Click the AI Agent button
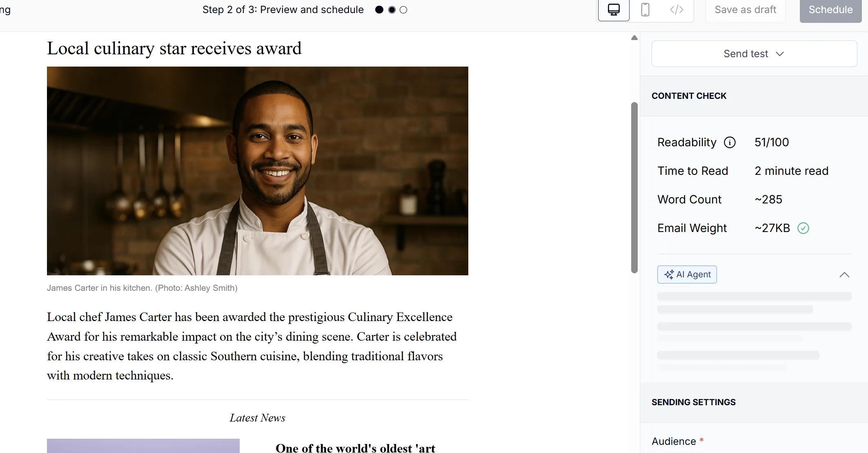The height and width of the screenshot is (453, 868). (x=687, y=274)
